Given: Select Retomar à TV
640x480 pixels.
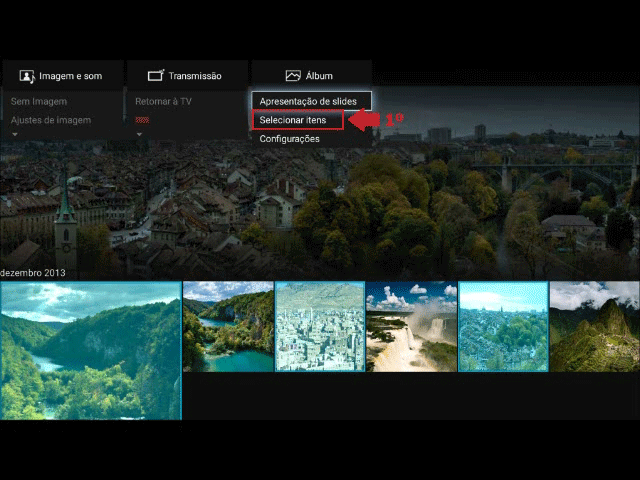Looking at the screenshot, I should click(164, 101).
